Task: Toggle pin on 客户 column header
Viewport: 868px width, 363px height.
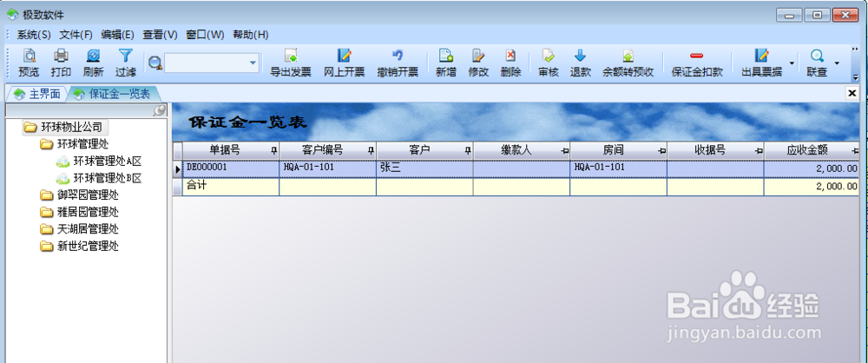Action: (x=467, y=150)
